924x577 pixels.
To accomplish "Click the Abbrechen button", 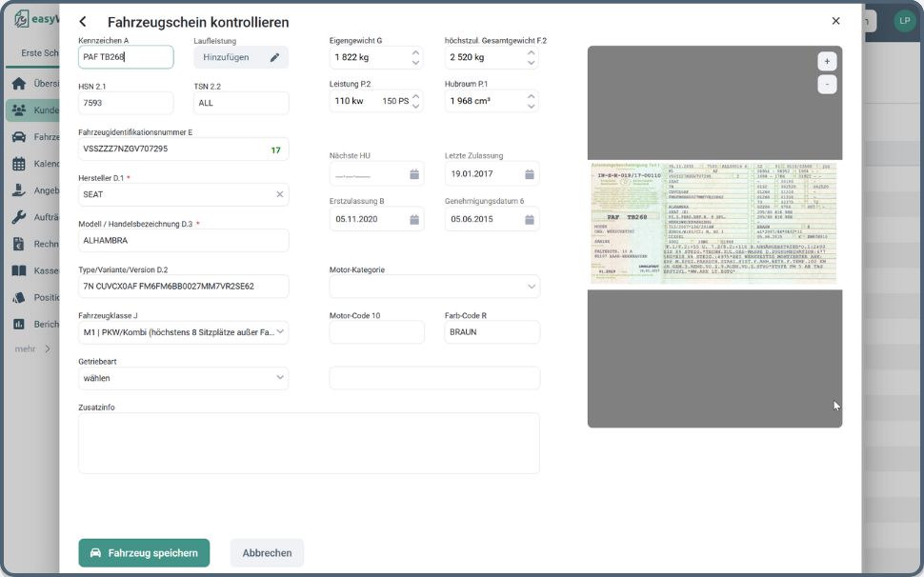I will click(267, 553).
